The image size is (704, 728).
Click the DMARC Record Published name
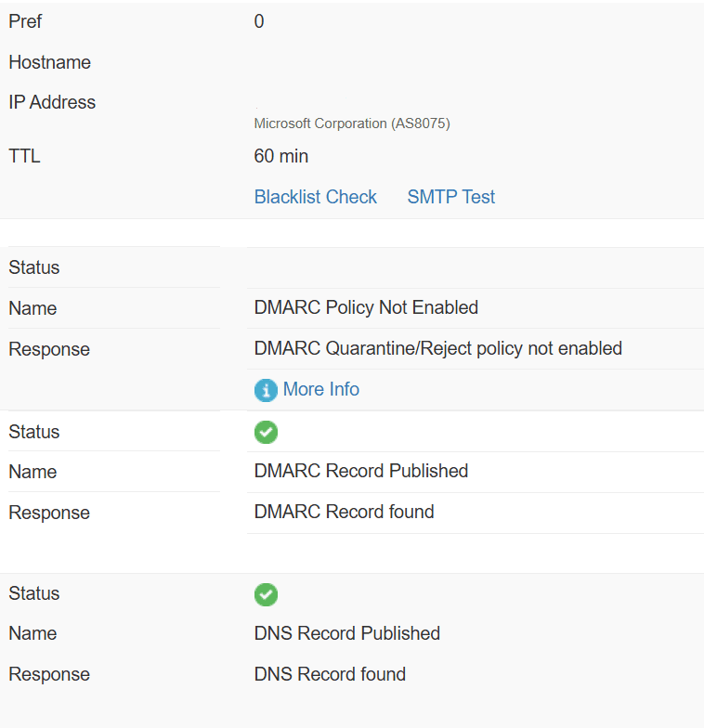pyautogui.click(x=360, y=471)
